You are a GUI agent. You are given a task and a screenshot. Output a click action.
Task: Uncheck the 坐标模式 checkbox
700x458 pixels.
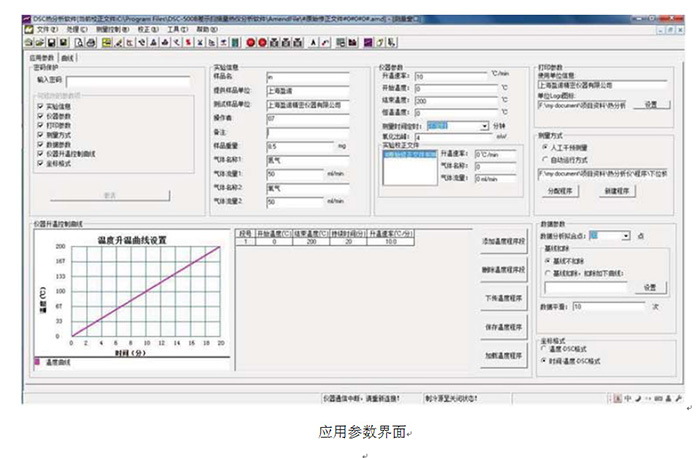coord(38,162)
